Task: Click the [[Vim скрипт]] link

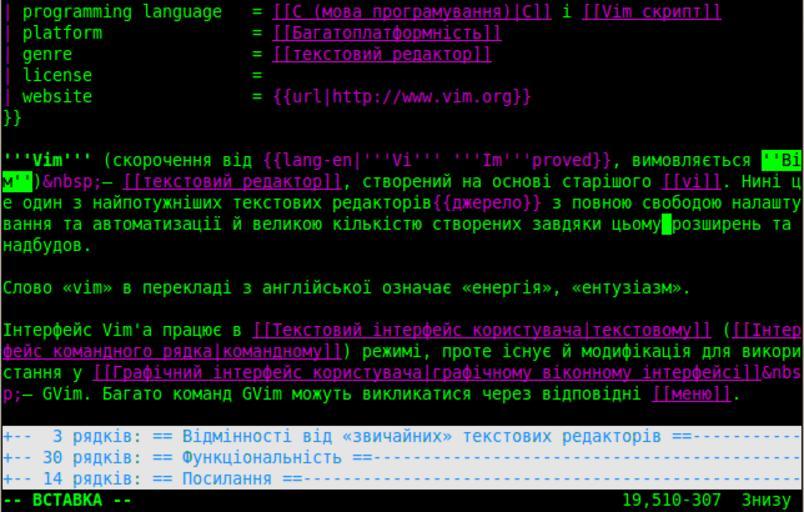Action: [651, 12]
